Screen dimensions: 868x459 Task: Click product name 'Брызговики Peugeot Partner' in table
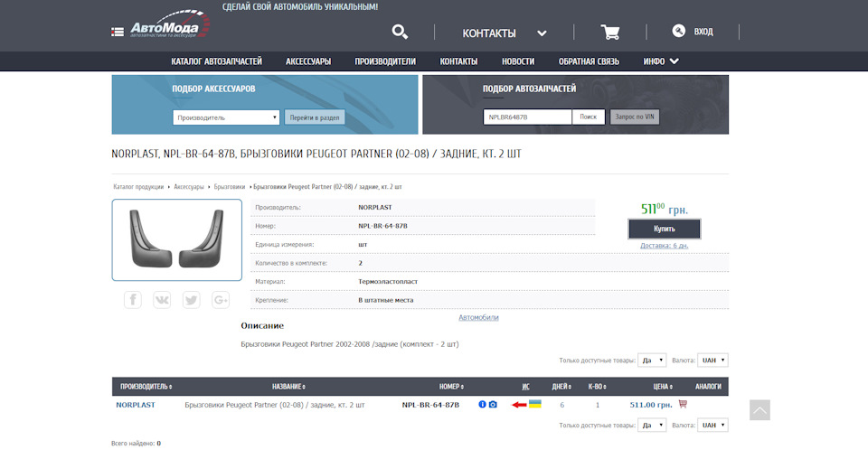click(275, 405)
